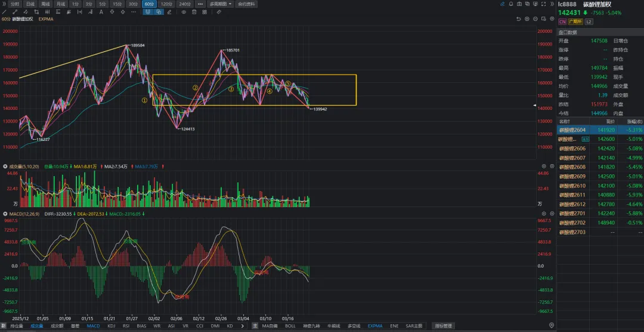Image resolution: width=644 pixels, height=332 pixels.
Task: Sort list by 名称 column header
Action: [x=564, y=121]
